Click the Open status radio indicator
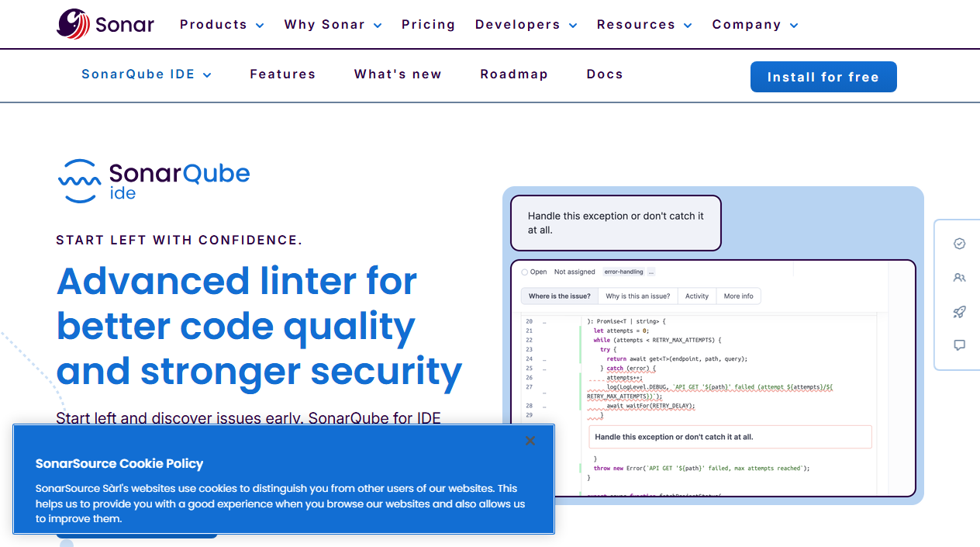This screenshot has width=980, height=547. (525, 272)
